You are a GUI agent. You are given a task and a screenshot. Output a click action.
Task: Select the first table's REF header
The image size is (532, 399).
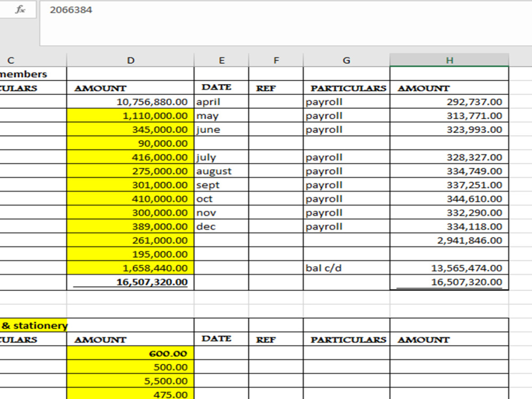(x=276, y=88)
